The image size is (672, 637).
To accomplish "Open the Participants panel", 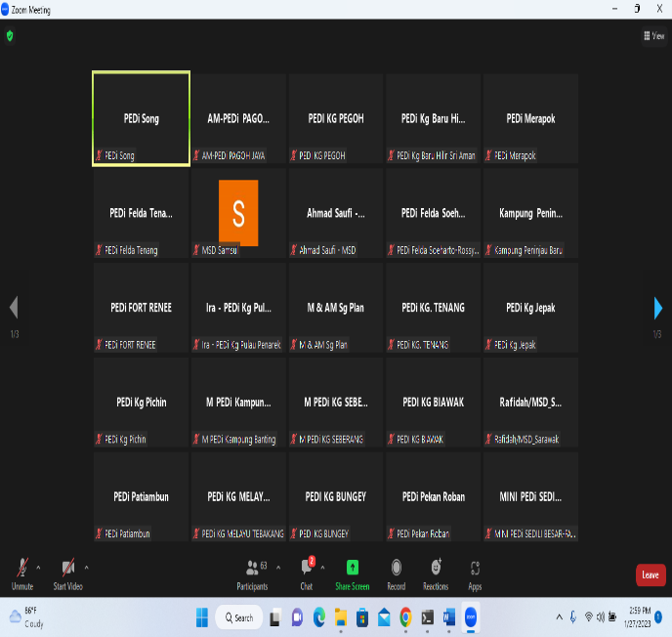I will point(252,572).
